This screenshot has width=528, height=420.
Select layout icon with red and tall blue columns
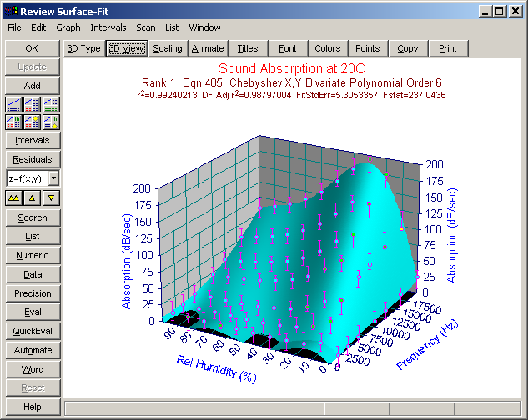[x=33, y=105]
